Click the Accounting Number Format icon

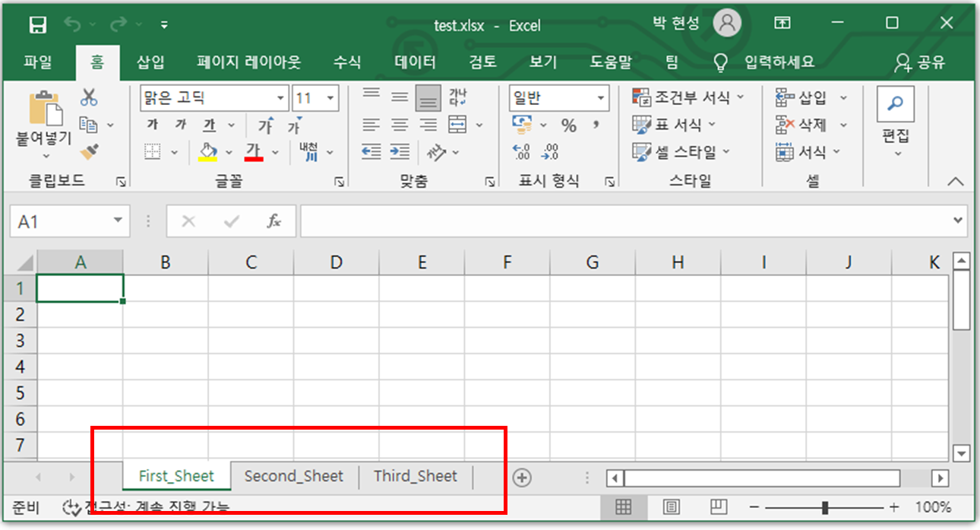pos(522,124)
